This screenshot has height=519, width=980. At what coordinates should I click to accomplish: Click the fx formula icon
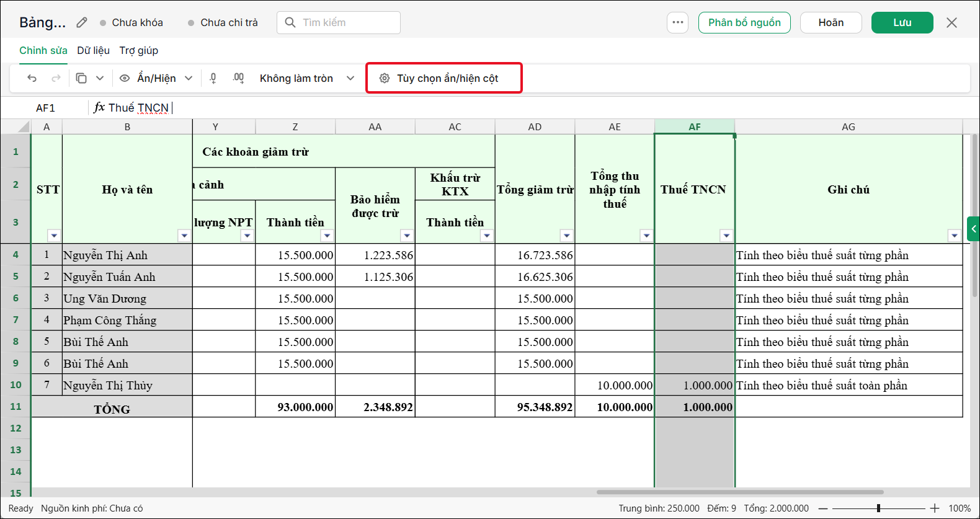99,107
